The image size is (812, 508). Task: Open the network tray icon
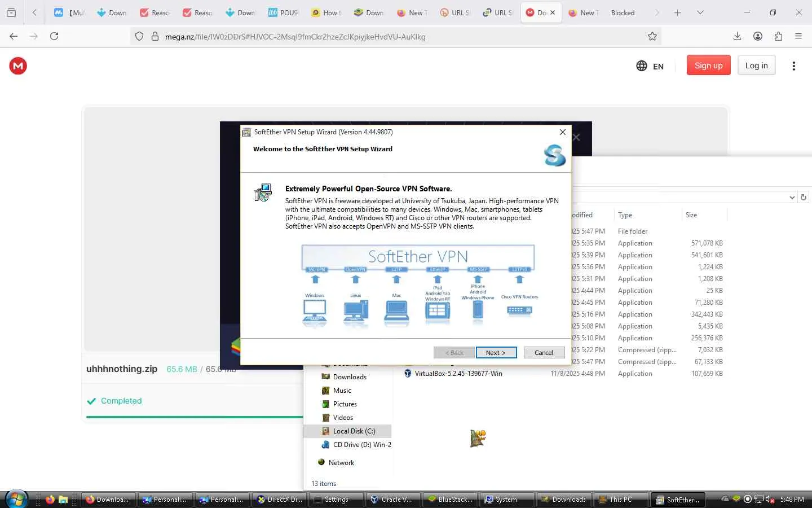point(759,500)
